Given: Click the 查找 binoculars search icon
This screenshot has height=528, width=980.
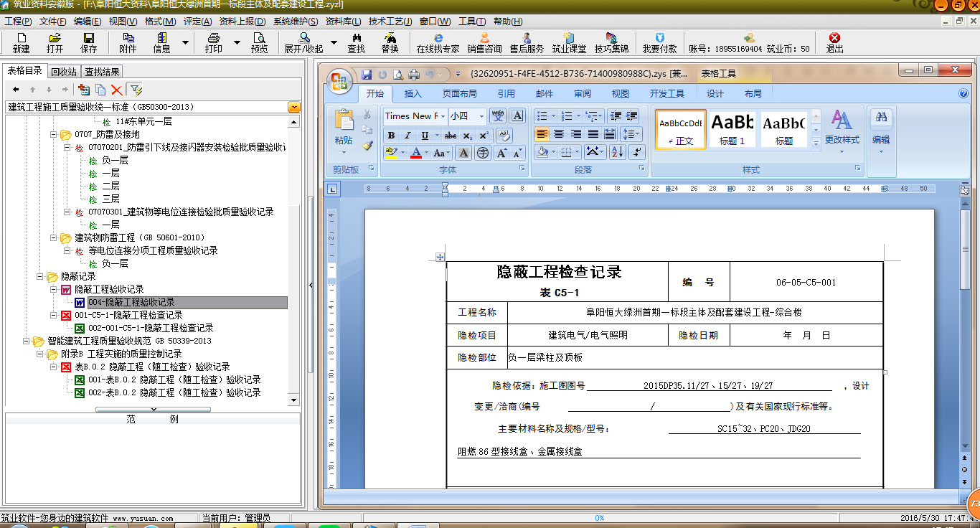Looking at the screenshot, I should coord(356,42).
